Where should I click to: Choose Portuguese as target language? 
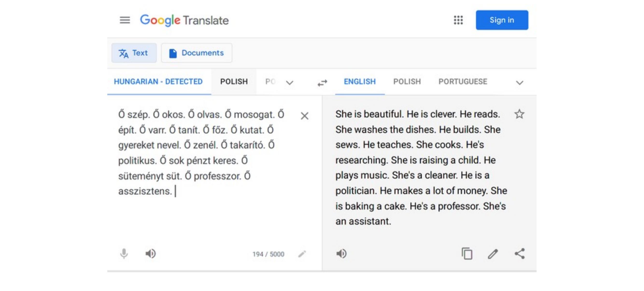[462, 81]
